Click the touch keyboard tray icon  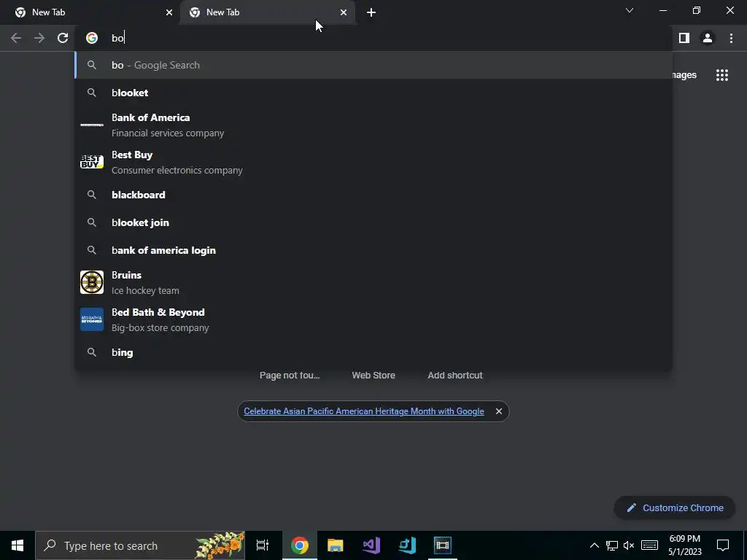(x=649, y=545)
